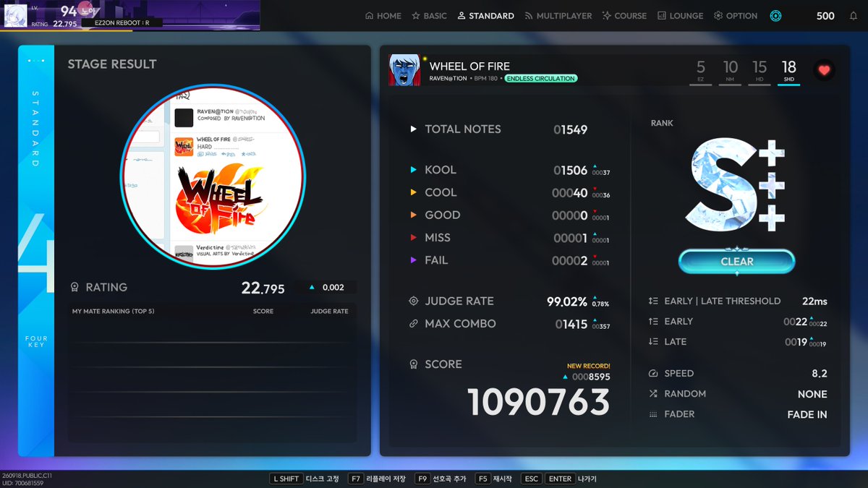Click the S+++ rank emblem
Screen dimensions: 868x488
(x=736, y=185)
